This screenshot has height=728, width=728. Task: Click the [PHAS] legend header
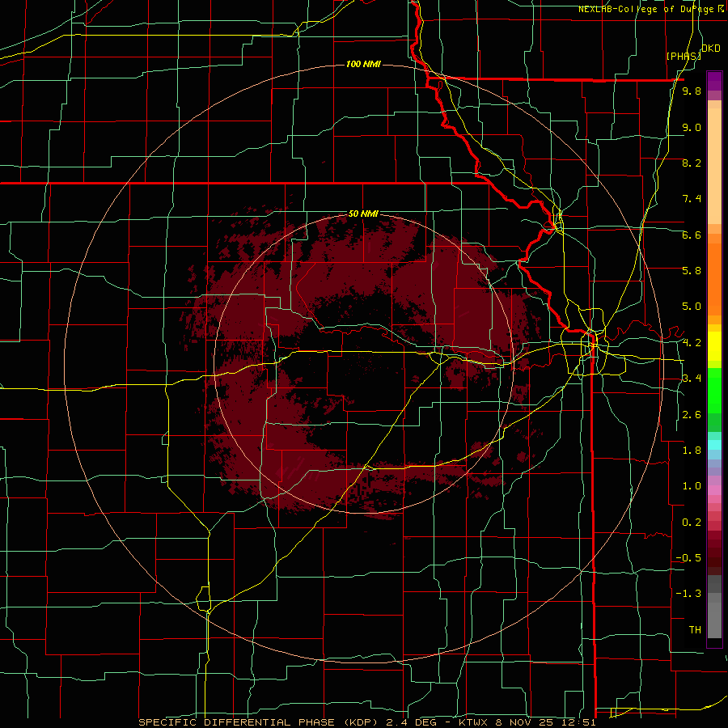[684, 56]
